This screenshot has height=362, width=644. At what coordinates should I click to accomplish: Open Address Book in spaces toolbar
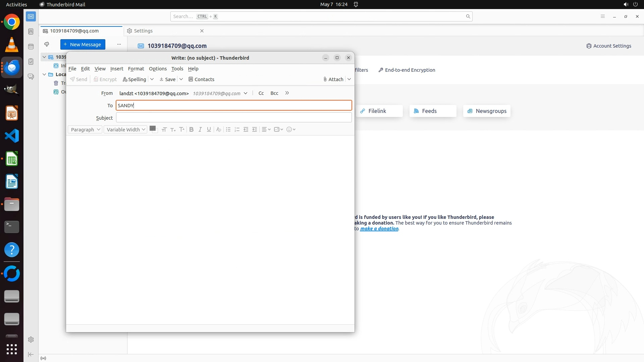click(x=31, y=32)
